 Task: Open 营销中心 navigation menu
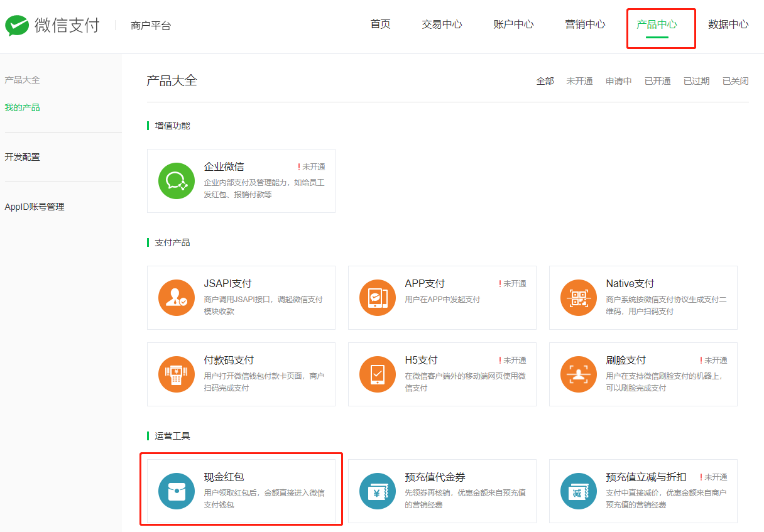585,24
